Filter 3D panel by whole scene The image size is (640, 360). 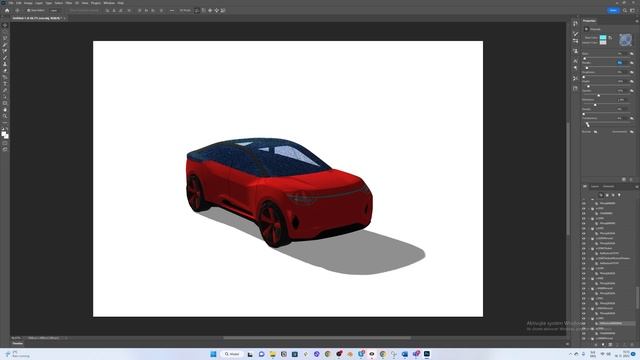[601, 195]
